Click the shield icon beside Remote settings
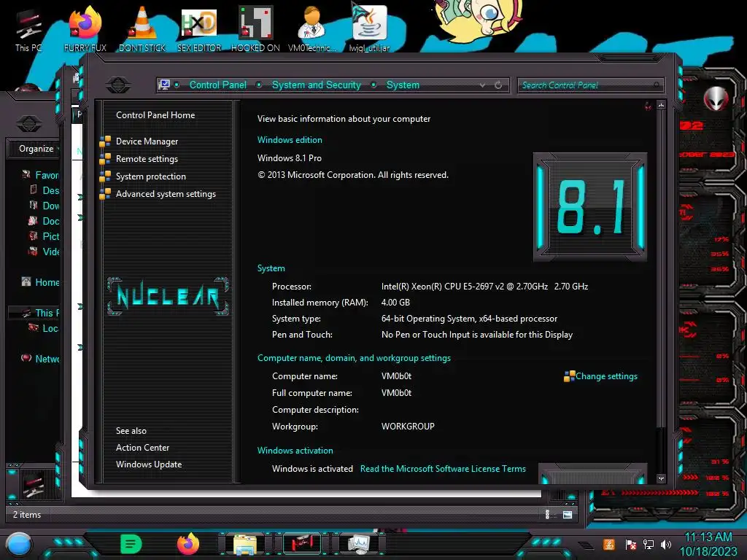 105,159
